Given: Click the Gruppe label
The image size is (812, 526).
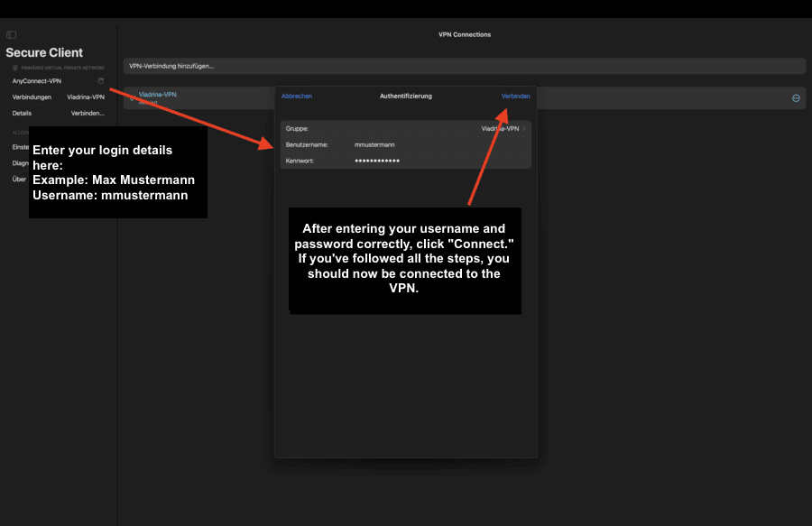Looking at the screenshot, I should (297, 129).
